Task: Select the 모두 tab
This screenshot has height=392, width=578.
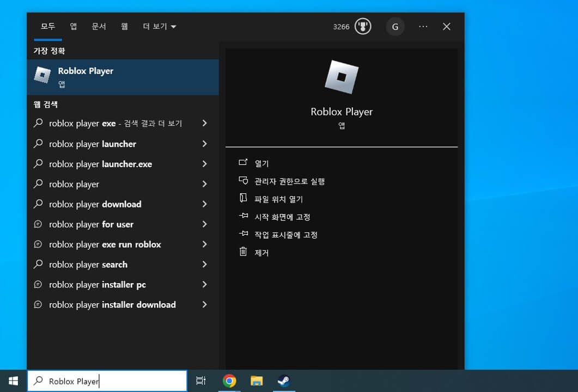Action: (48, 27)
